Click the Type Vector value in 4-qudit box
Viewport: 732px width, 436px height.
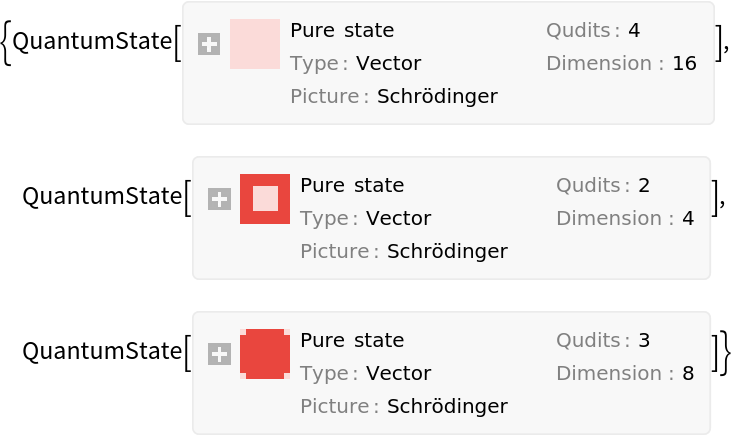(x=388, y=63)
